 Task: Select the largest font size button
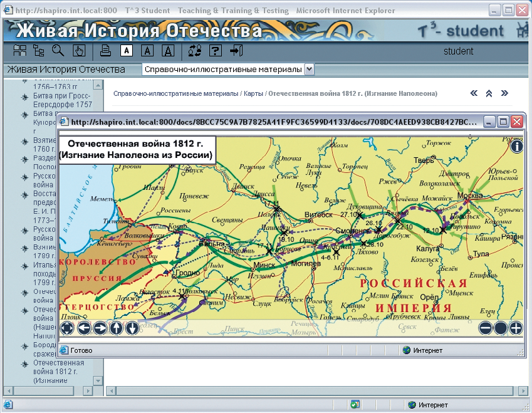pos(168,51)
